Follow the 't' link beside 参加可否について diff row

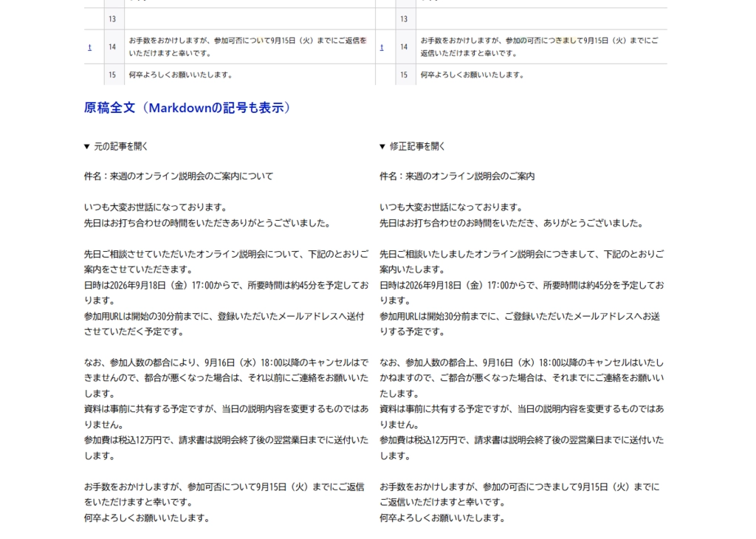coord(89,47)
